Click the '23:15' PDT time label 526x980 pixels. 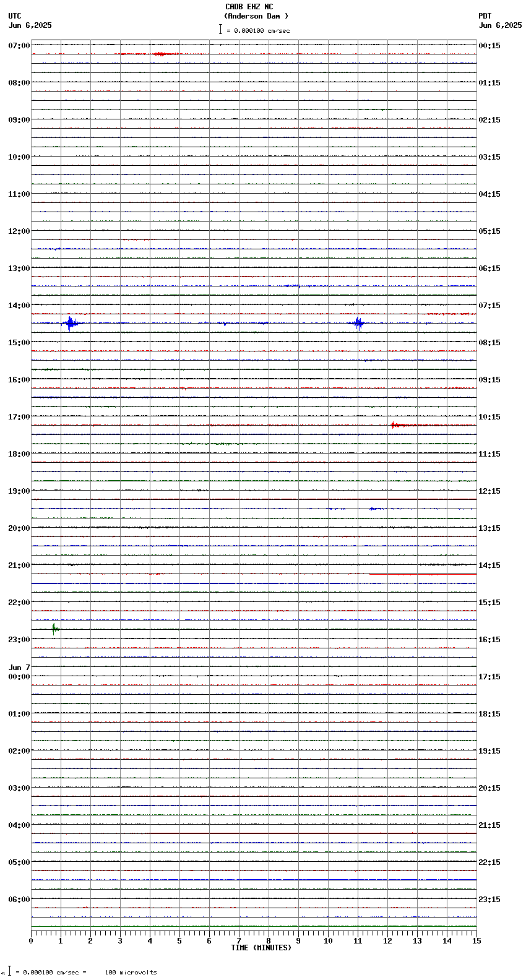(x=489, y=900)
